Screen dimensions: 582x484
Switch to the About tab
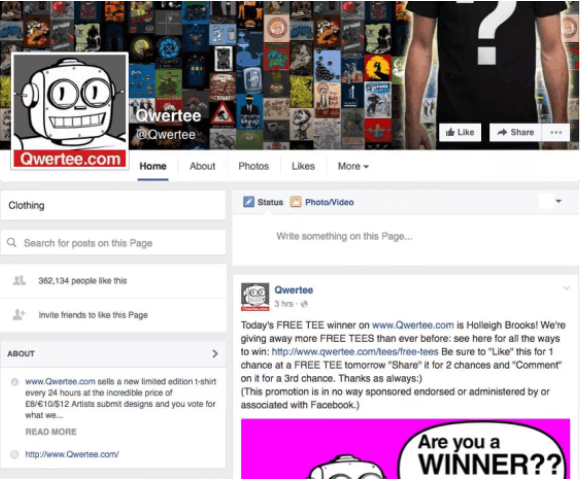click(x=202, y=166)
